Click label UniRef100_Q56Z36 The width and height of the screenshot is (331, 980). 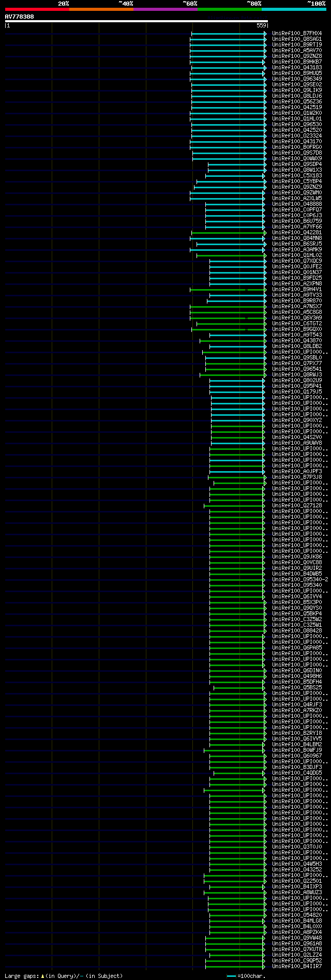click(297, 102)
